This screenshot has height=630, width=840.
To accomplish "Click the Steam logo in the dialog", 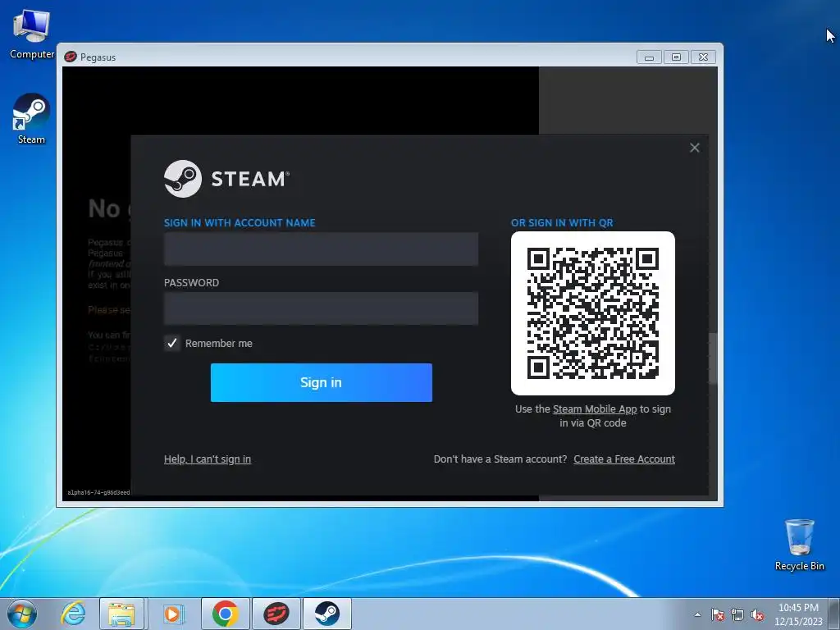I will 226,179.
